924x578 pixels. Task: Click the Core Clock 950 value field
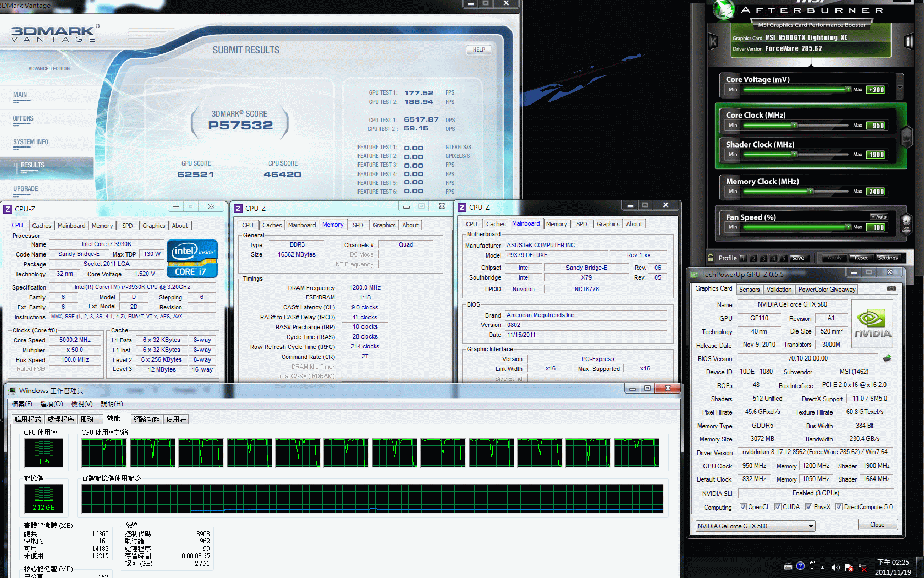(x=876, y=126)
